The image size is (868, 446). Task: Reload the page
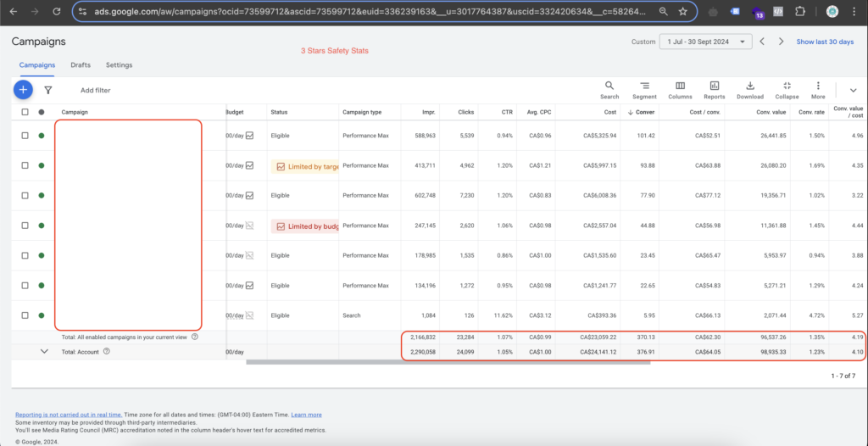click(x=57, y=12)
